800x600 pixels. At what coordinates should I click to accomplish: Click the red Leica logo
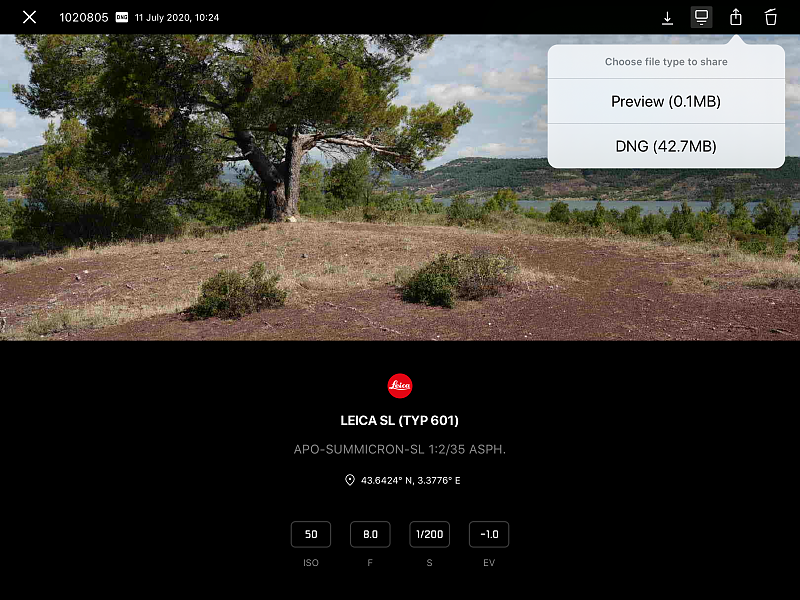400,386
